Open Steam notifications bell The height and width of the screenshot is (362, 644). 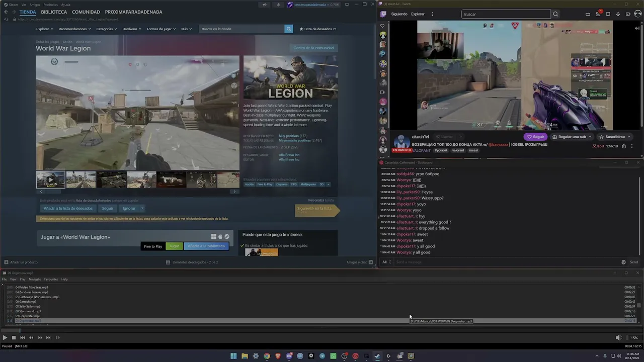(x=278, y=5)
